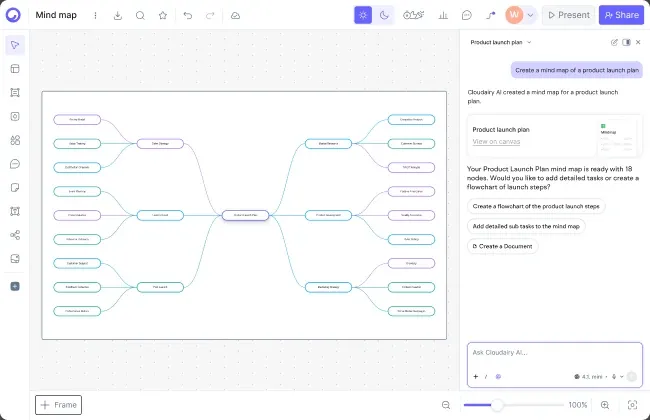Image resolution: width=650 pixels, height=420 pixels.
Task: Zoom out with the minus magnifier
Action: (x=446, y=405)
